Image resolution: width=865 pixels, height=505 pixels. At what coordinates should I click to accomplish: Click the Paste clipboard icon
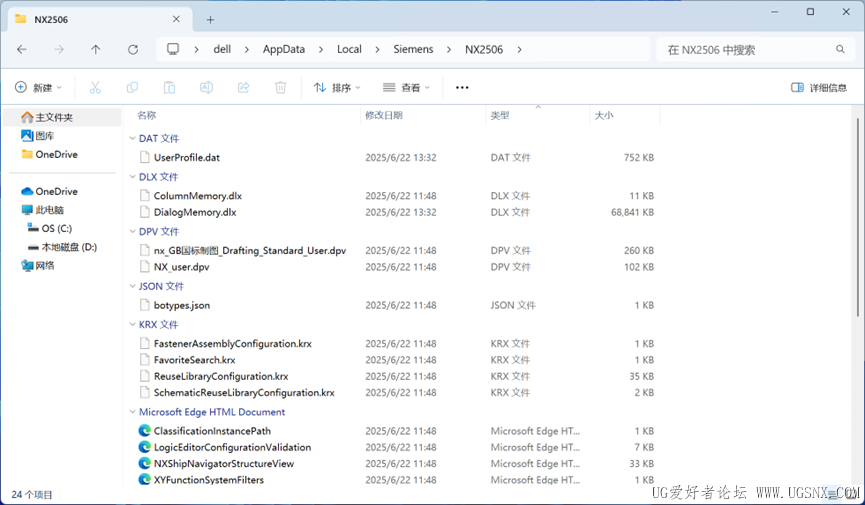[x=169, y=87]
